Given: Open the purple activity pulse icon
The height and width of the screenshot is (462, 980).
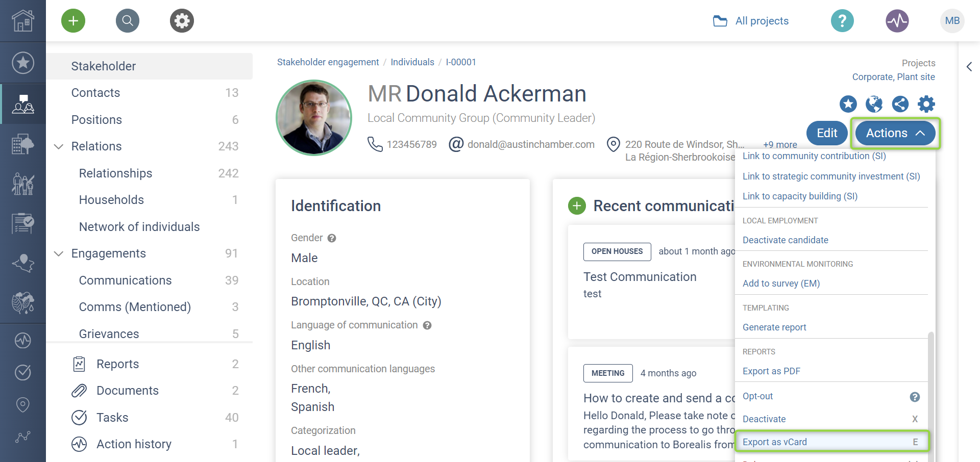Looking at the screenshot, I should (897, 21).
